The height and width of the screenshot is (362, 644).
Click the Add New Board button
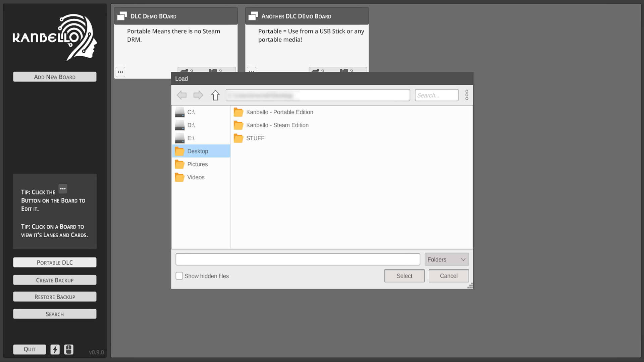[54, 76]
